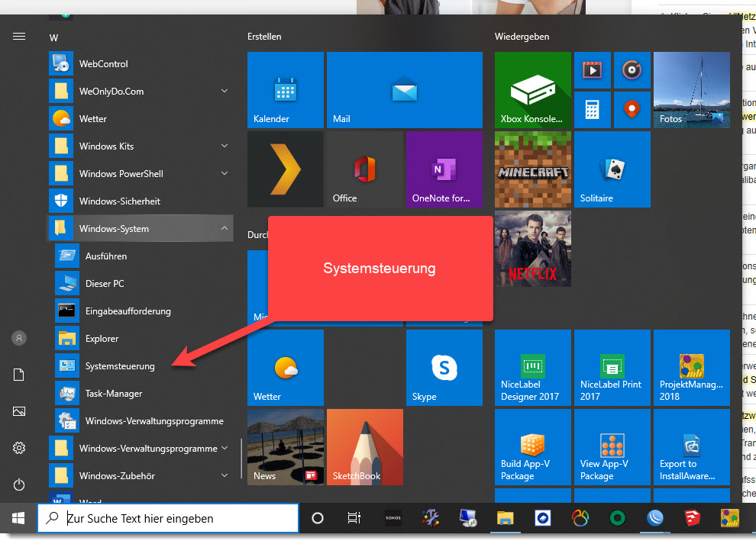Viewport: 756px width, 544px height.
Task: Launch Task-Manager in Windows-System folder
Action: tap(114, 394)
